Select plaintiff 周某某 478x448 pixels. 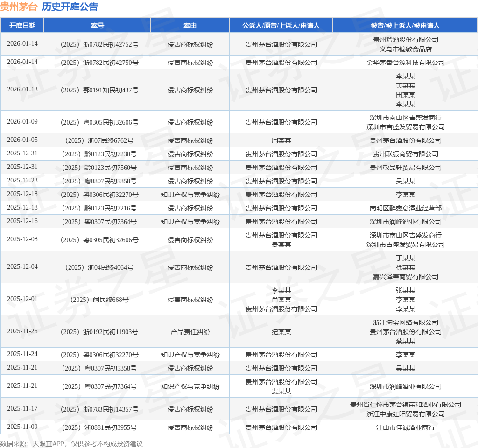pyautogui.click(x=281, y=140)
